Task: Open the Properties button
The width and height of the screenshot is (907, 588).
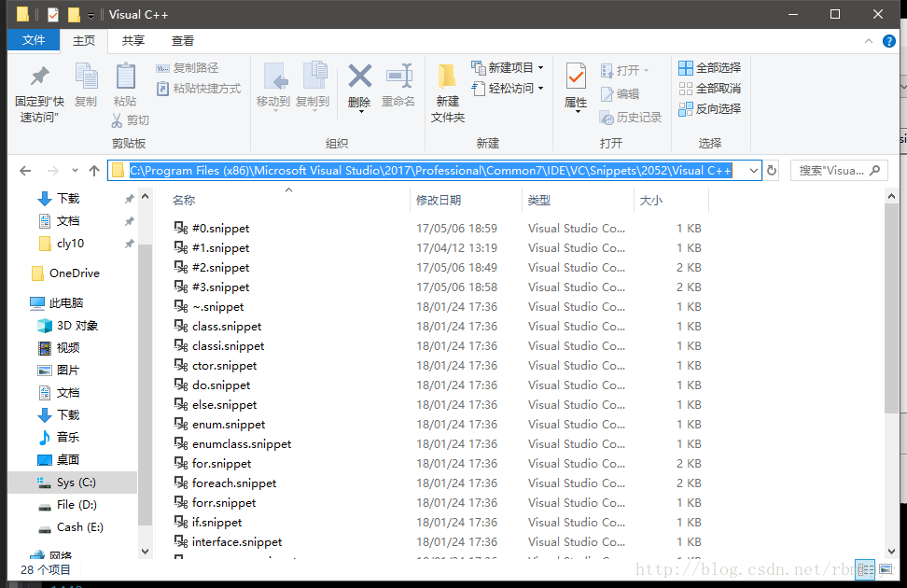Action: pyautogui.click(x=576, y=87)
